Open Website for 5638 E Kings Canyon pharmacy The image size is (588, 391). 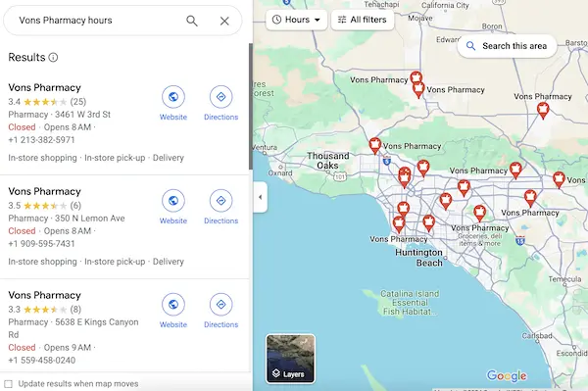coord(172,311)
